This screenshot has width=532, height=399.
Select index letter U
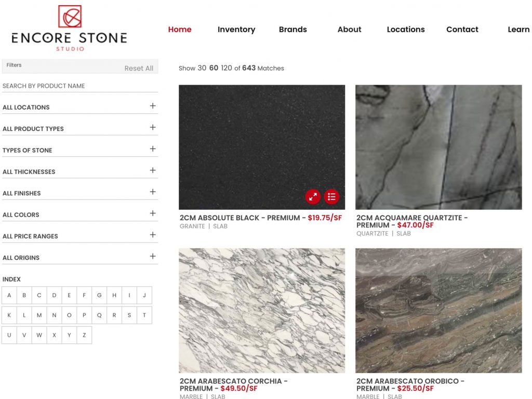tap(9, 335)
